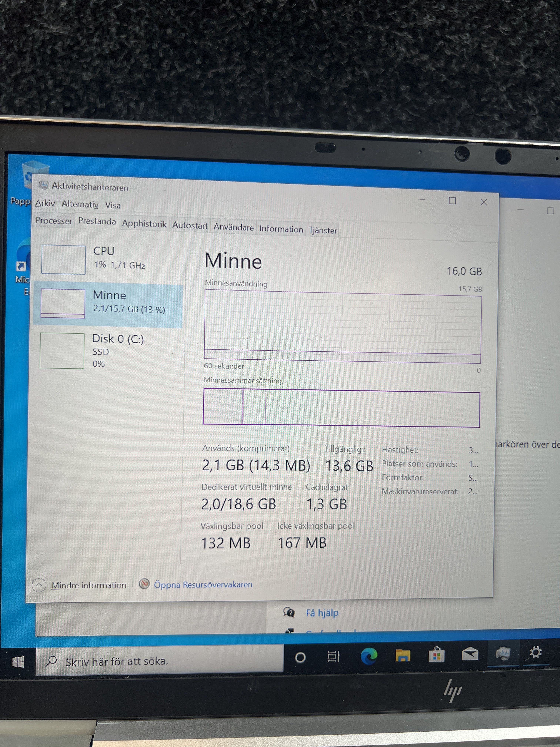Switch to the Tjänster tab

tap(323, 230)
